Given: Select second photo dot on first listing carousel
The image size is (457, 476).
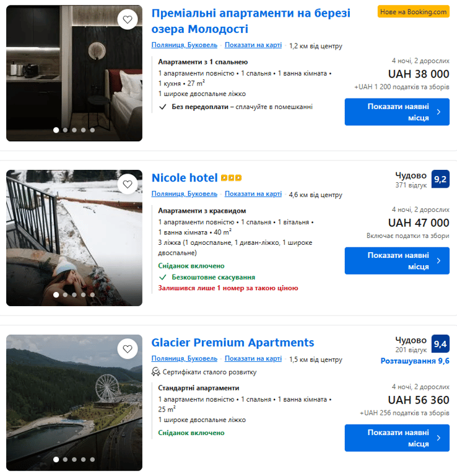Looking at the screenshot, I should [x=65, y=130].
